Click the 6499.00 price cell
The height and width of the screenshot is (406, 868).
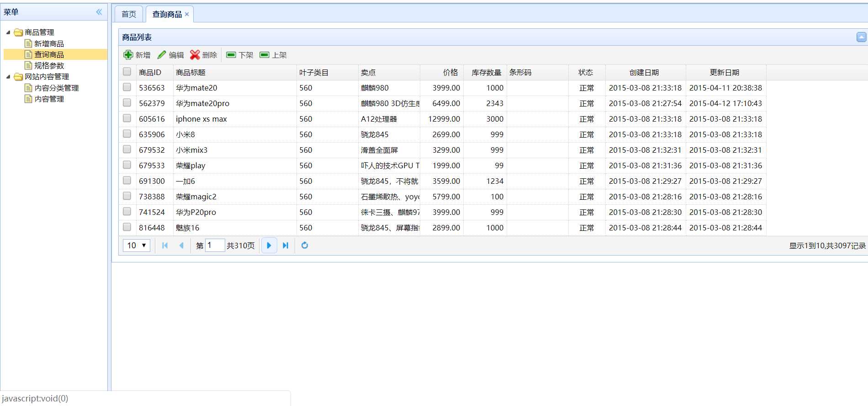click(x=442, y=103)
